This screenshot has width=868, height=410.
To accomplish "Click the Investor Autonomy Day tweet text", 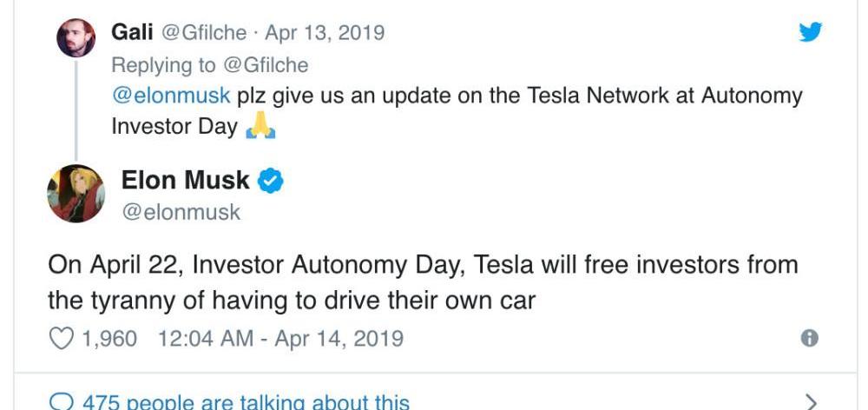I will tap(423, 282).
